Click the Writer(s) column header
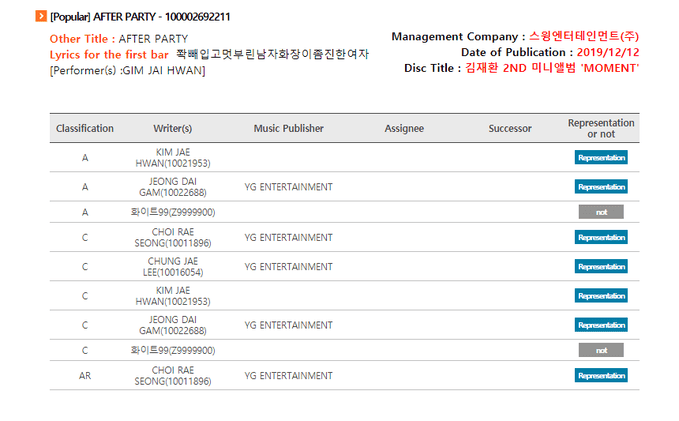Screen dimensions: 679x421 coord(173,128)
